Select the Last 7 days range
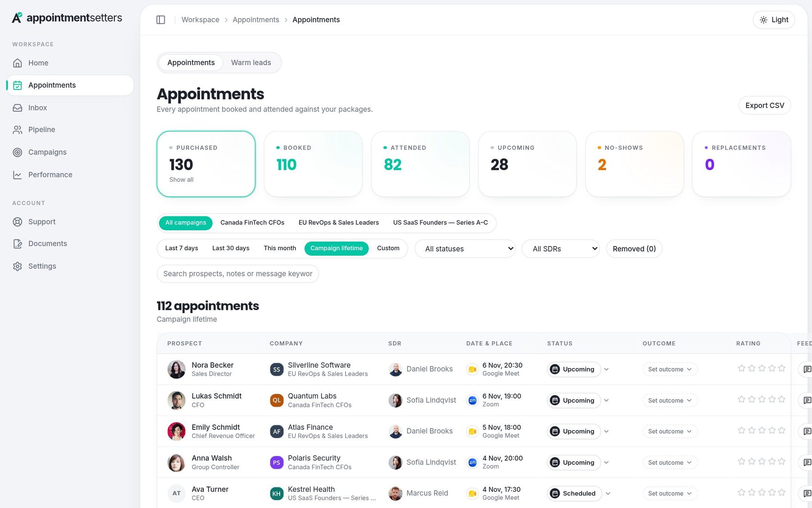The width and height of the screenshot is (812, 508). (181, 248)
